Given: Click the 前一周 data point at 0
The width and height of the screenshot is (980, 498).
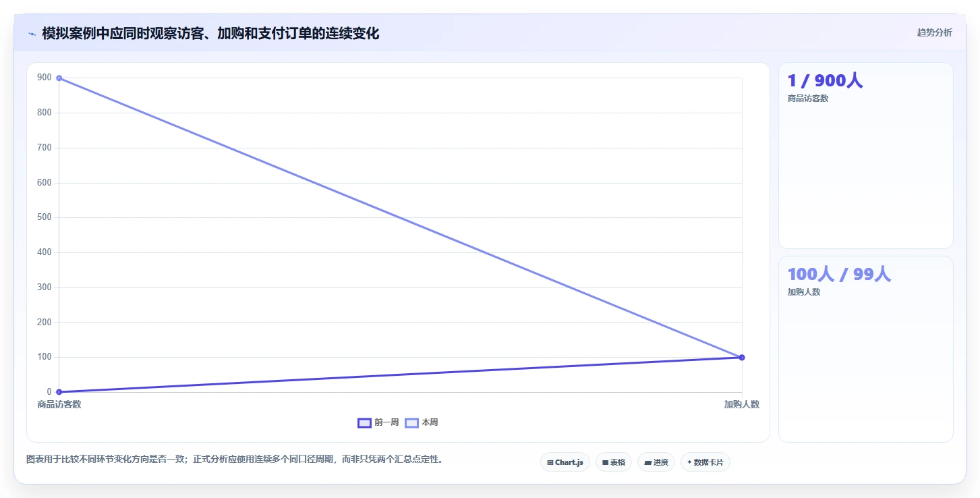Looking at the screenshot, I should 59,392.
